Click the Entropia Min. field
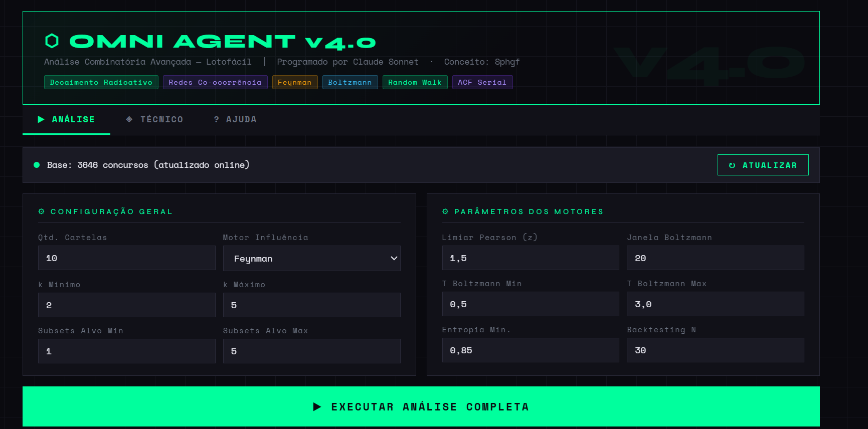Screen dimensions: 868x429 point(530,350)
